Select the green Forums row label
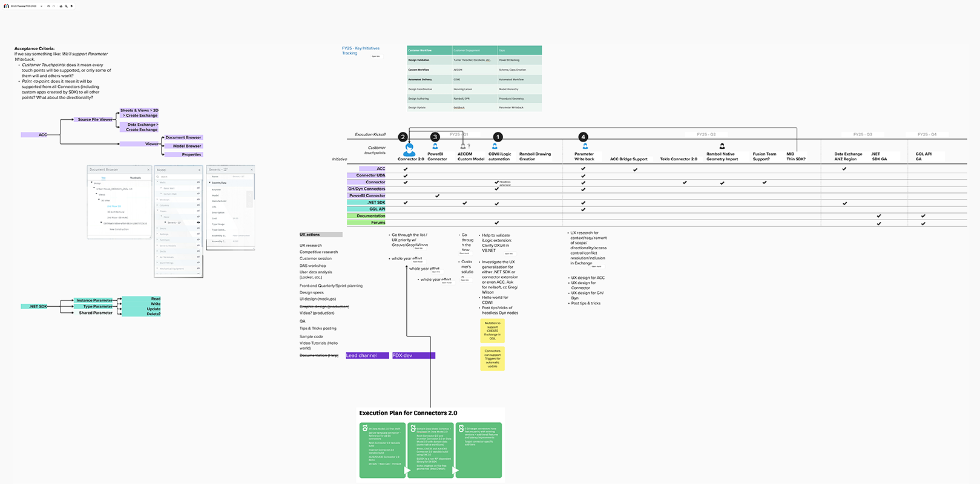980x484 pixels. pos(367,223)
